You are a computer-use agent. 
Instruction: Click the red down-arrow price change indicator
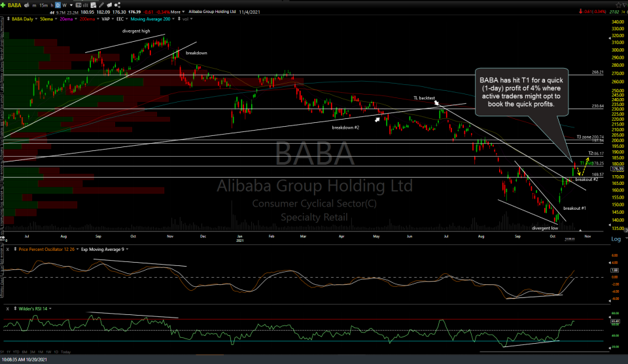(581, 11)
